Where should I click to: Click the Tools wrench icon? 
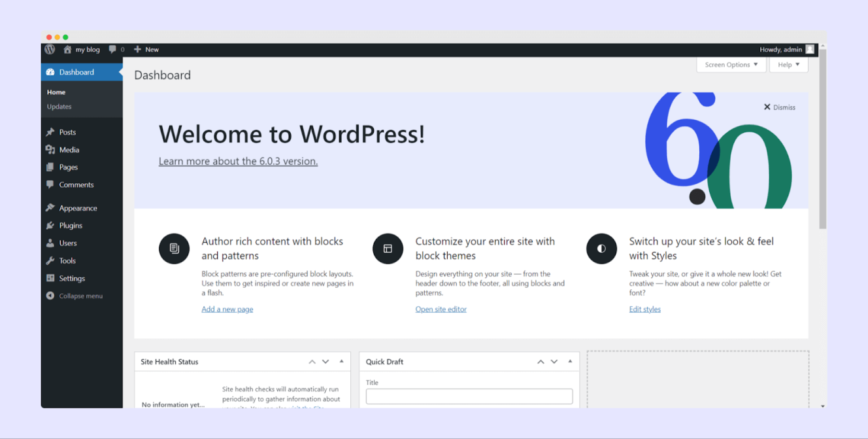50,260
